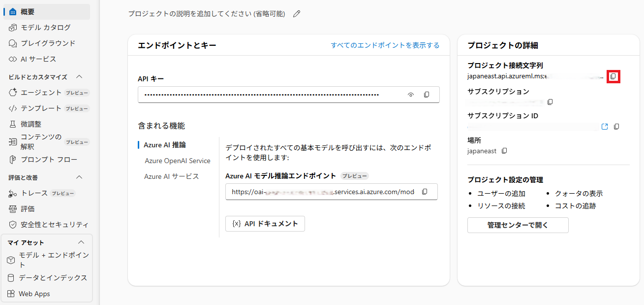The height and width of the screenshot is (305, 644).
Task: Copy the 場所 japaneast value
Action: tap(504, 151)
